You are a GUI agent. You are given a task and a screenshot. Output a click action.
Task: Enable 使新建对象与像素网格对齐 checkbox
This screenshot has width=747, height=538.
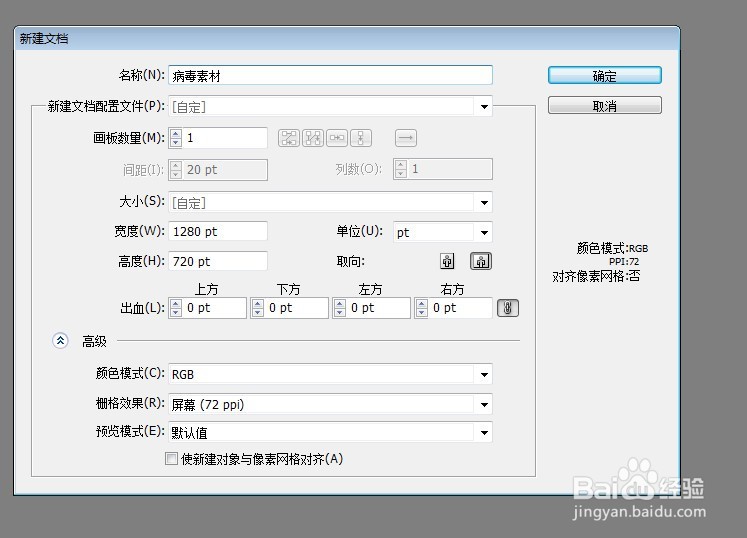pyautogui.click(x=171, y=459)
